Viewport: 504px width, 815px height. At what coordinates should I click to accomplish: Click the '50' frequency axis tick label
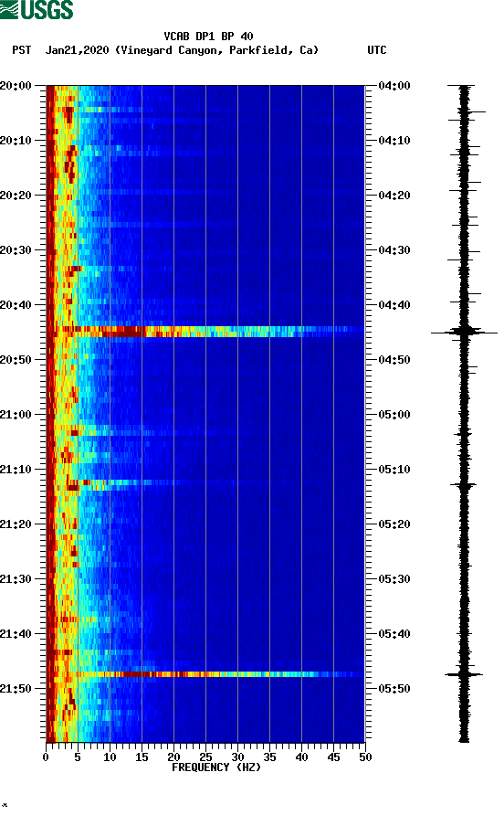coord(366,757)
